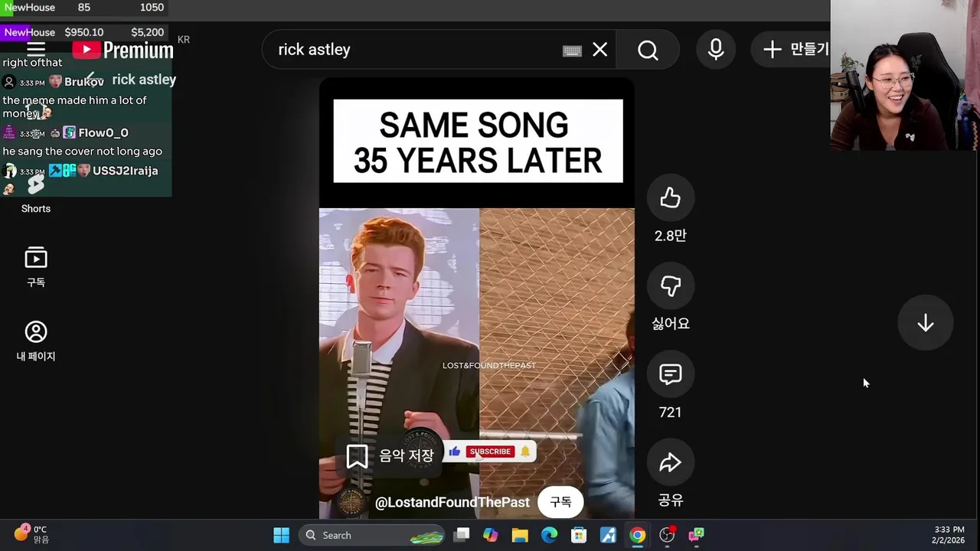
Task: Open My Page (내 페이지) in the sidebar
Action: tap(36, 341)
